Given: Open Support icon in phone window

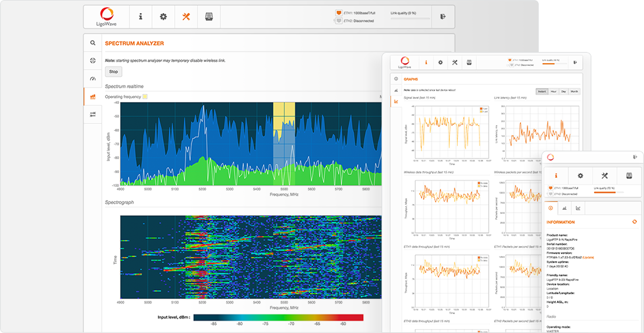Looking at the screenshot, I should coord(628,176).
